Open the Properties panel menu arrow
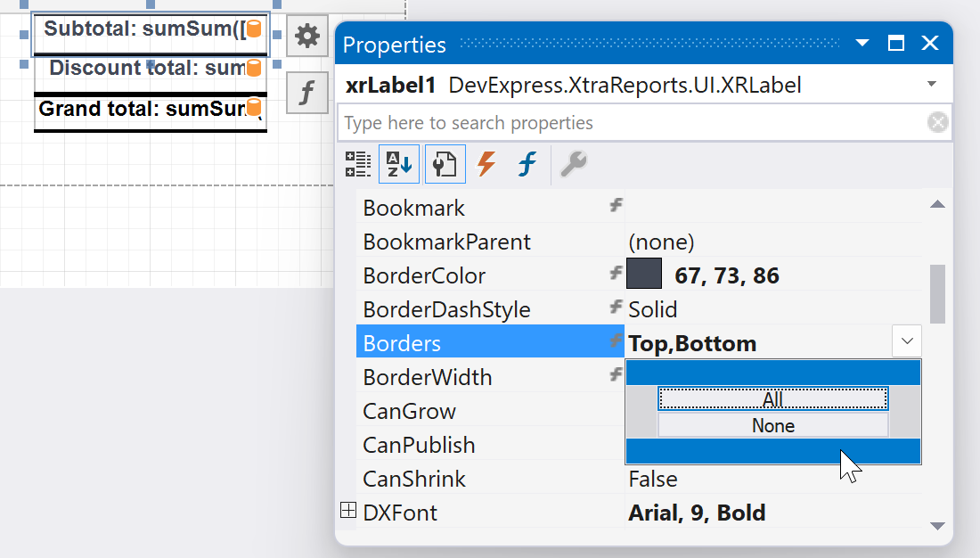This screenshot has width=980, height=558. [861, 44]
